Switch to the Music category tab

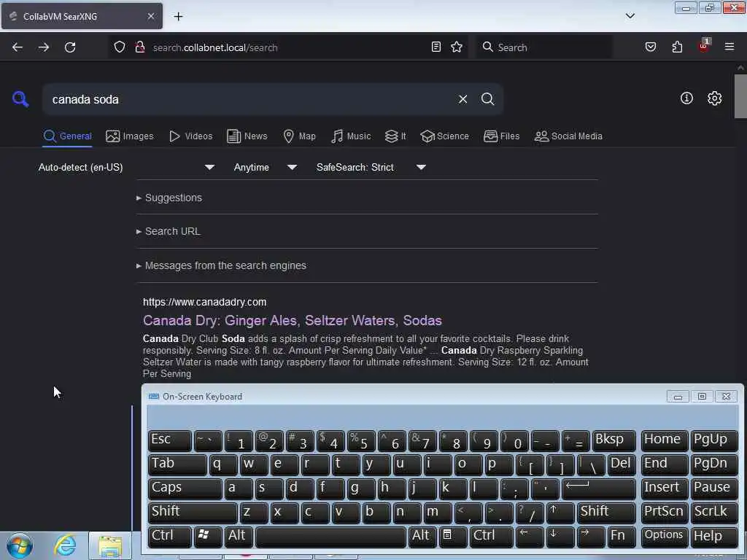351,136
